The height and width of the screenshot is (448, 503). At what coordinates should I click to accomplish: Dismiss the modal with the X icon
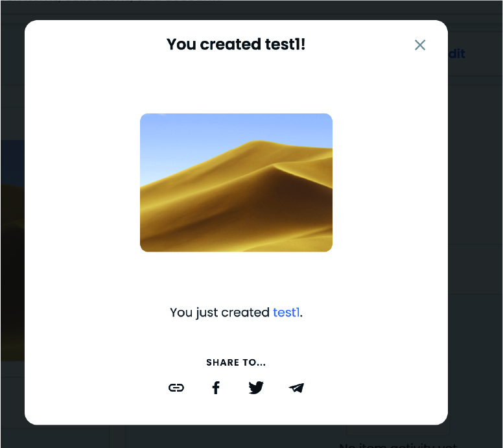pos(420,45)
